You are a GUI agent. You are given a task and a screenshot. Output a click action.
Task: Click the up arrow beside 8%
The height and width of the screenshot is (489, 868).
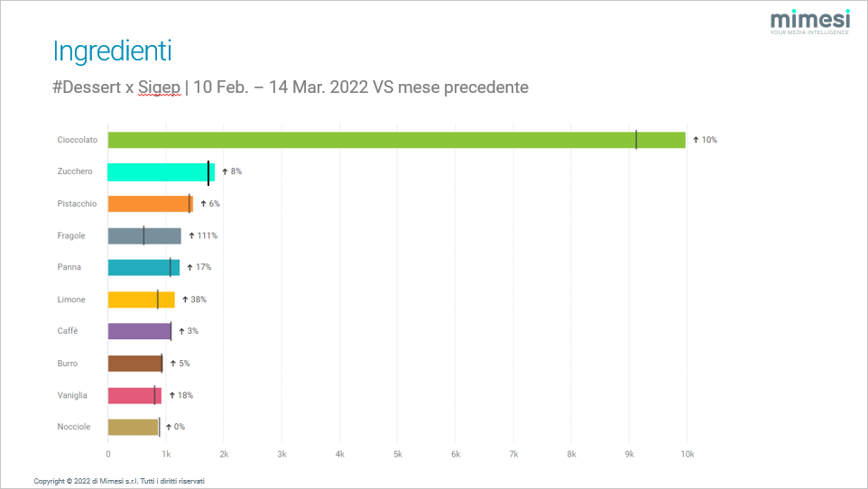(225, 171)
